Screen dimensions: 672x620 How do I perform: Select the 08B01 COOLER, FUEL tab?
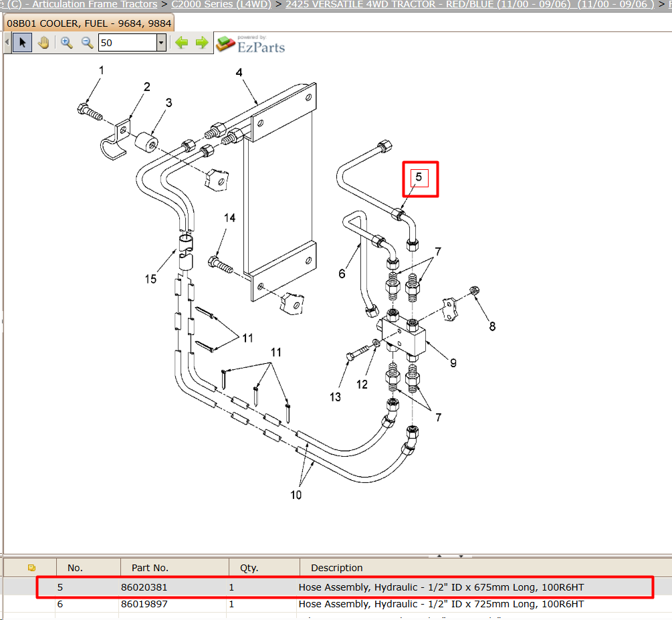89,23
